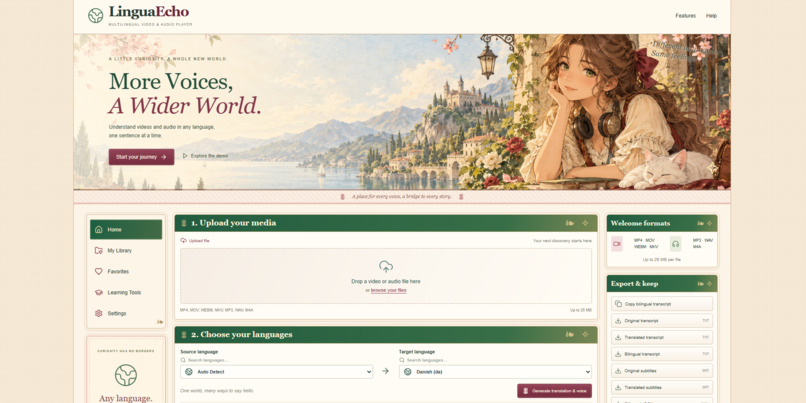806x403 pixels.
Task: Click Copy bilingual transcript button
Action: [x=662, y=304]
